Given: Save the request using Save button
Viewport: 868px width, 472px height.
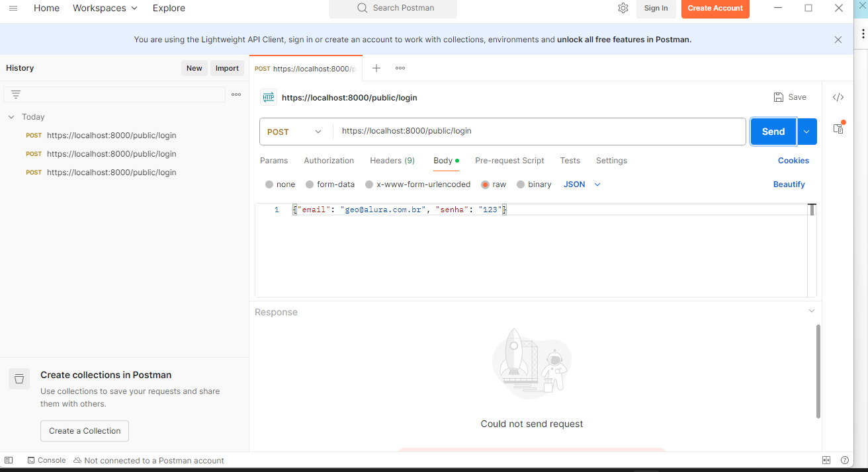Looking at the screenshot, I should pos(790,97).
